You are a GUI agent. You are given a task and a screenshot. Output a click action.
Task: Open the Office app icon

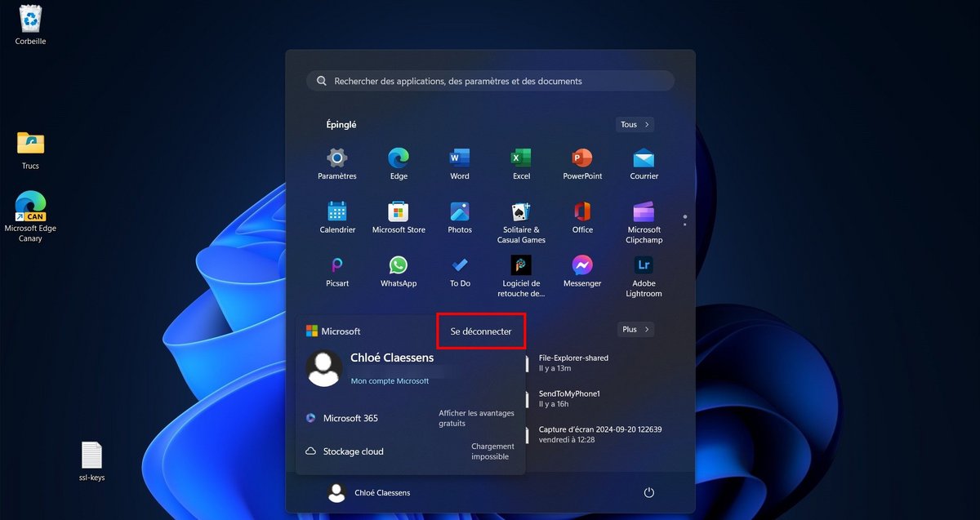[x=582, y=218]
